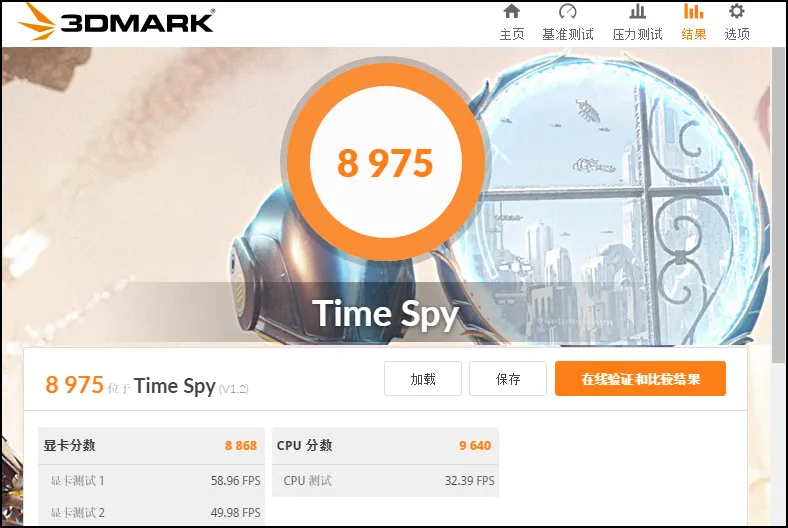Click the orange 在线验证和比较结果 button
This screenshot has height=528, width=788.
tap(640, 378)
